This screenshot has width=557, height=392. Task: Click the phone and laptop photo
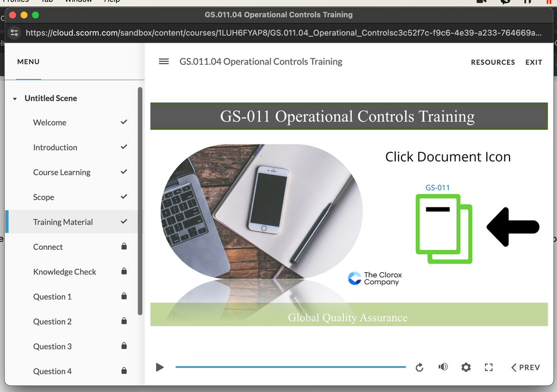pyautogui.click(x=262, y=211)
